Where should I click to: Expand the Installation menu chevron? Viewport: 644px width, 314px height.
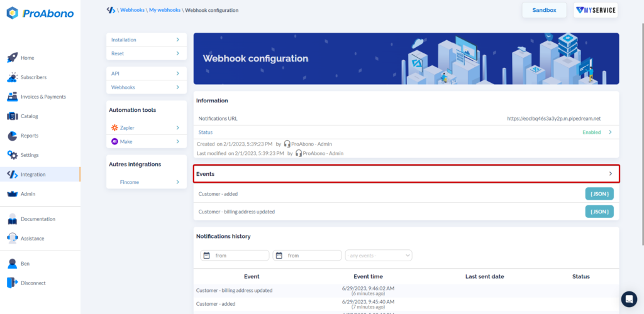178,40
